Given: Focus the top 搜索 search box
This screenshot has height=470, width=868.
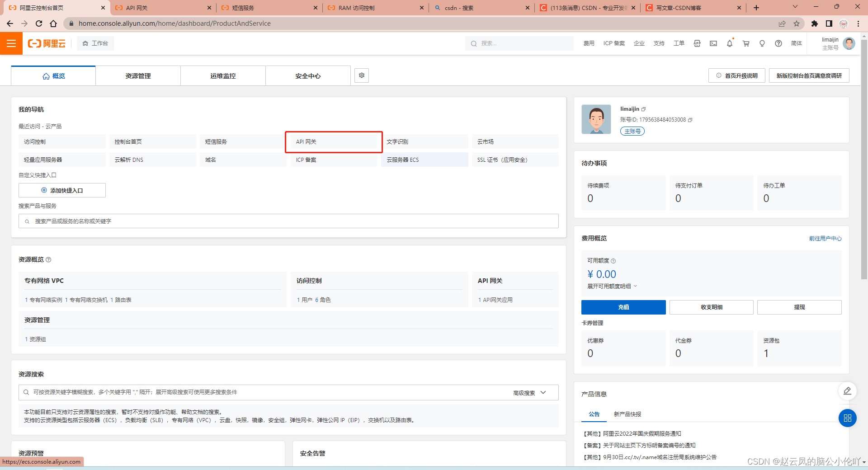Looking at the screenshot, I should coord(519,43).
